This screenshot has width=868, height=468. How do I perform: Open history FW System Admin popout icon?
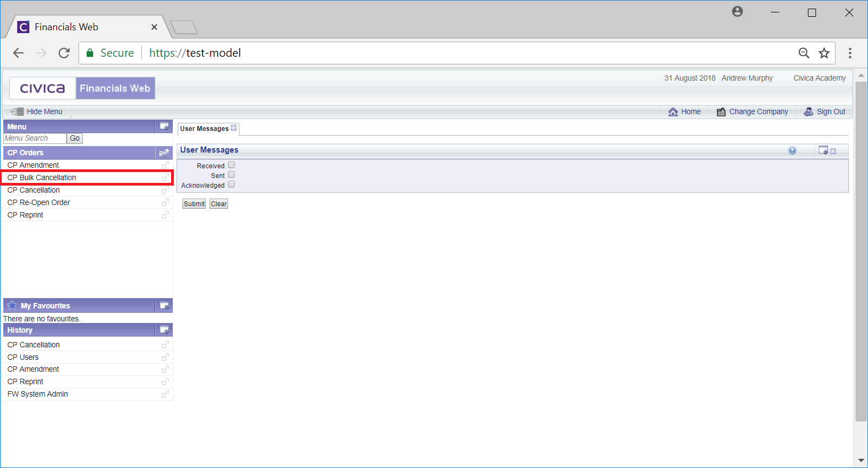point(165,394)
